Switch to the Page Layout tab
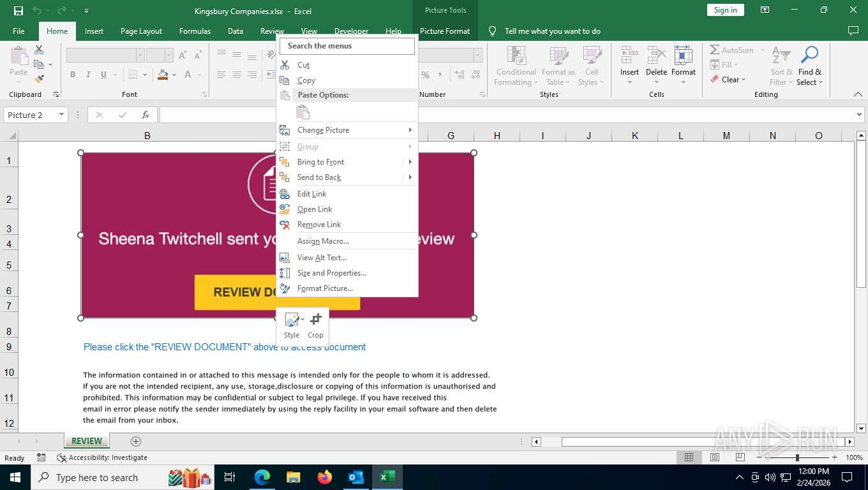 coord(141,31)
